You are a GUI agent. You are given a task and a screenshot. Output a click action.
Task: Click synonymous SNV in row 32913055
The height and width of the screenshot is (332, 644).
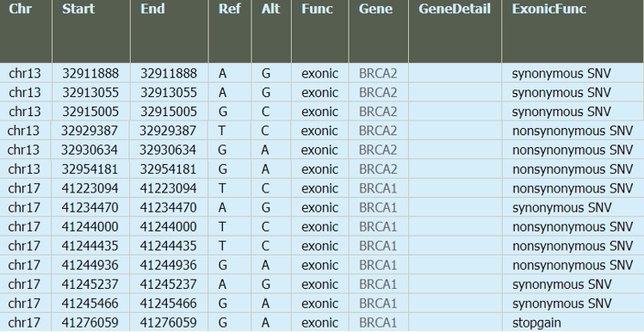pyautogui.click(x=561, y=93)
